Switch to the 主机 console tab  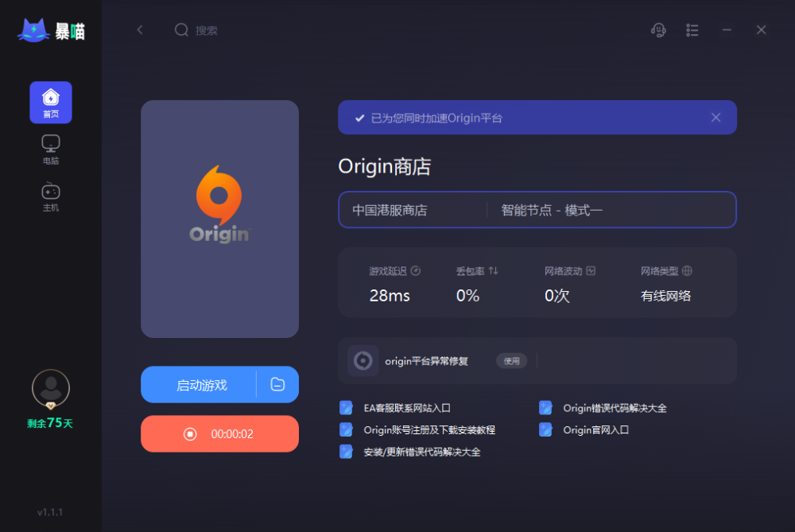pyautogui.click(x=51, y=196)
